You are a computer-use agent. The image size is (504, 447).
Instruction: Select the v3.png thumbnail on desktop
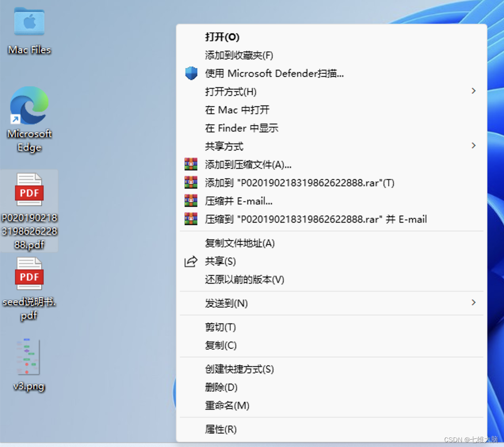tap(28, 357)
